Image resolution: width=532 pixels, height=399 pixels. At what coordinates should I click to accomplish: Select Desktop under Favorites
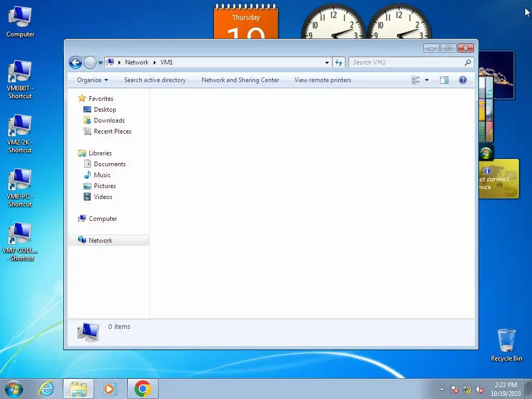[105, 109]
